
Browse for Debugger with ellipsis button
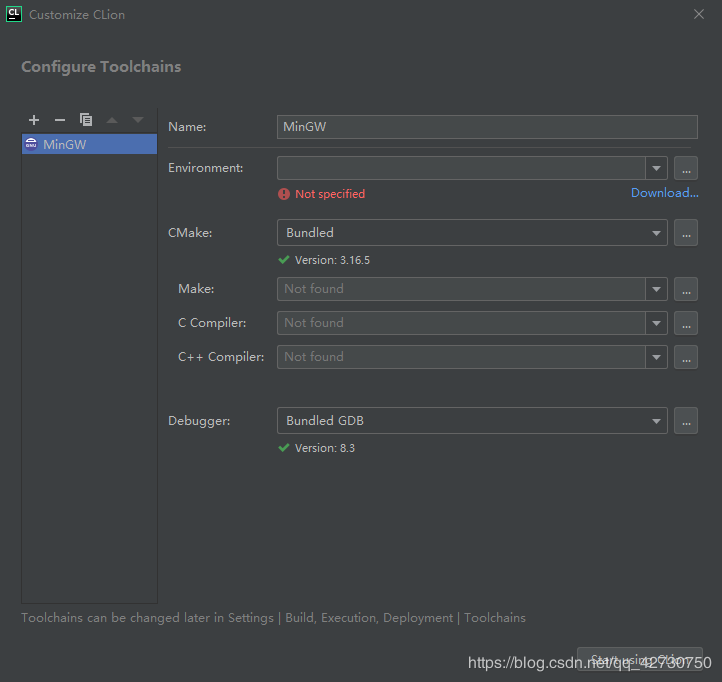coord(685,421)
